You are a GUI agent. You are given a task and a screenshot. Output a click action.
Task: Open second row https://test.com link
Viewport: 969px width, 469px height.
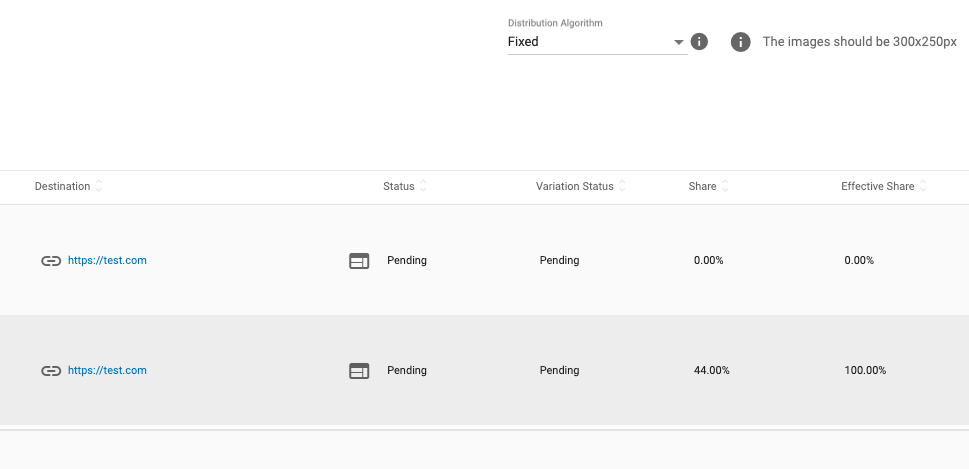(107, 371)
